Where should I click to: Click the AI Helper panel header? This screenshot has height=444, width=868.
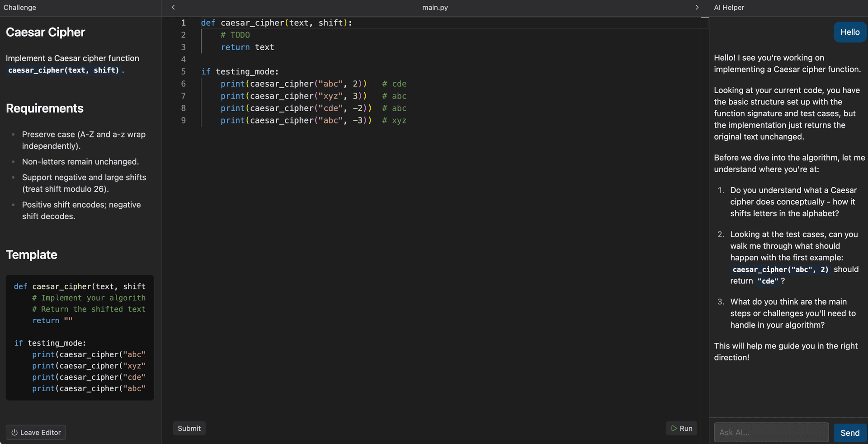click(729, 8)
